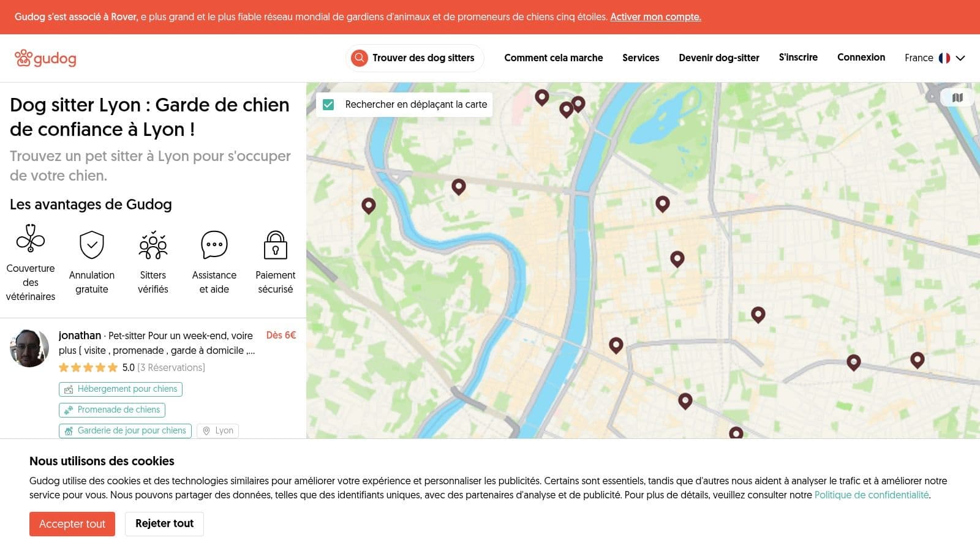This screenshot has height=551, width=980.
Task: Select the verified sitters icon
Action: coord(153,245)
